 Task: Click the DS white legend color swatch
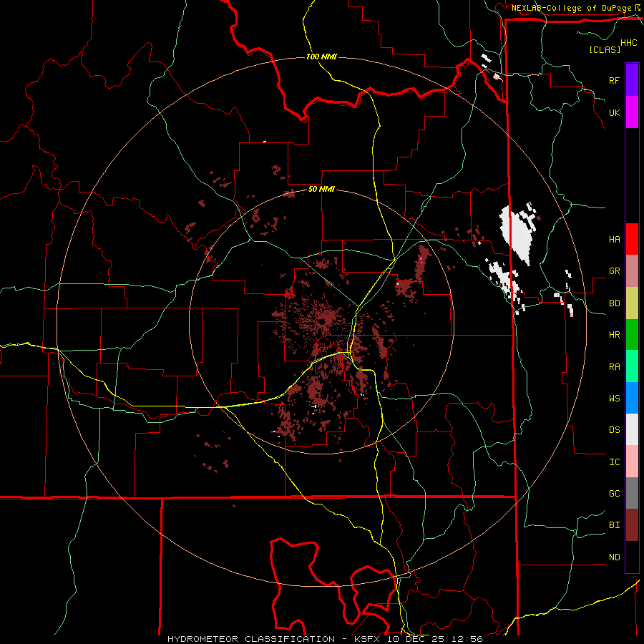coord(632,429)
